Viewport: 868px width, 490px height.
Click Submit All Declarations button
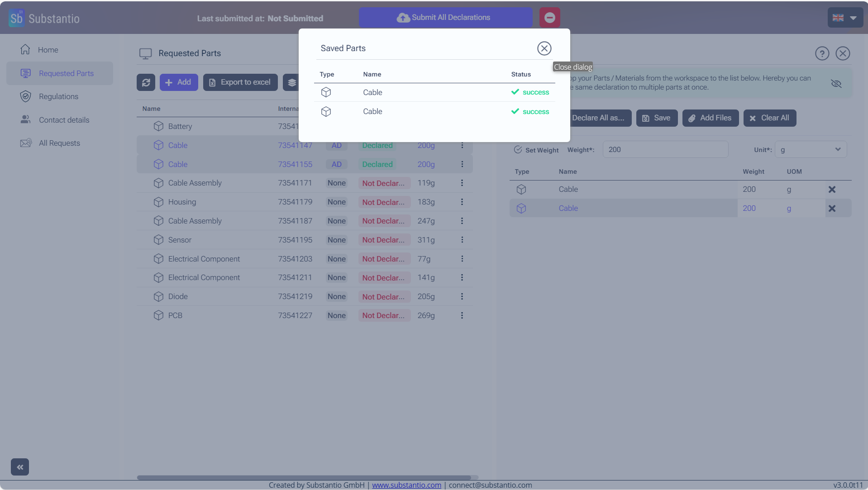[445, 18]
